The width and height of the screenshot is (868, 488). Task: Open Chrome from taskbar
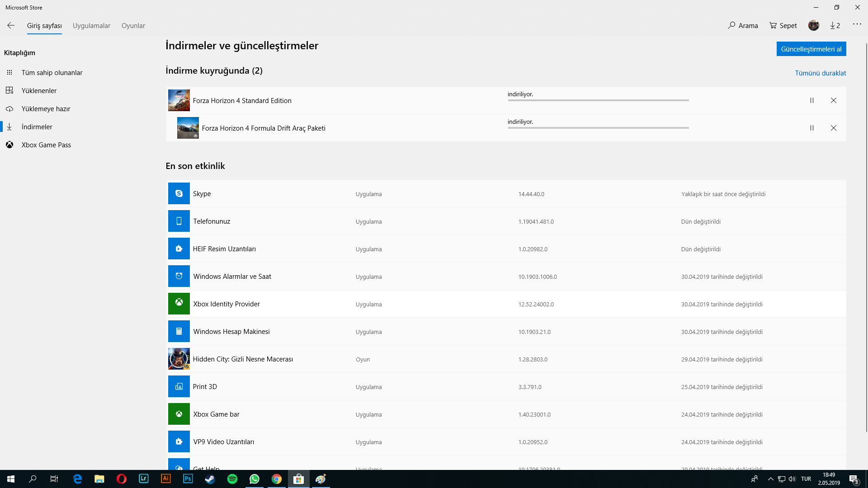point(277,479)
